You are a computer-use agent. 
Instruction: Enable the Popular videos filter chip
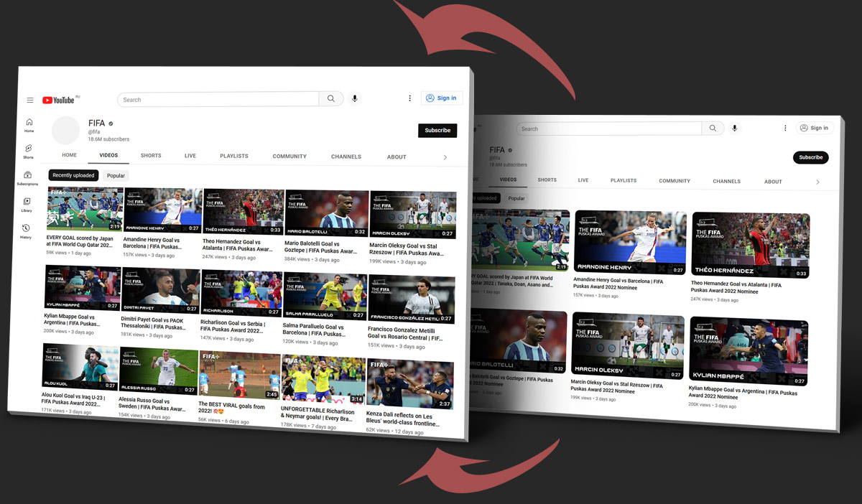116,175
